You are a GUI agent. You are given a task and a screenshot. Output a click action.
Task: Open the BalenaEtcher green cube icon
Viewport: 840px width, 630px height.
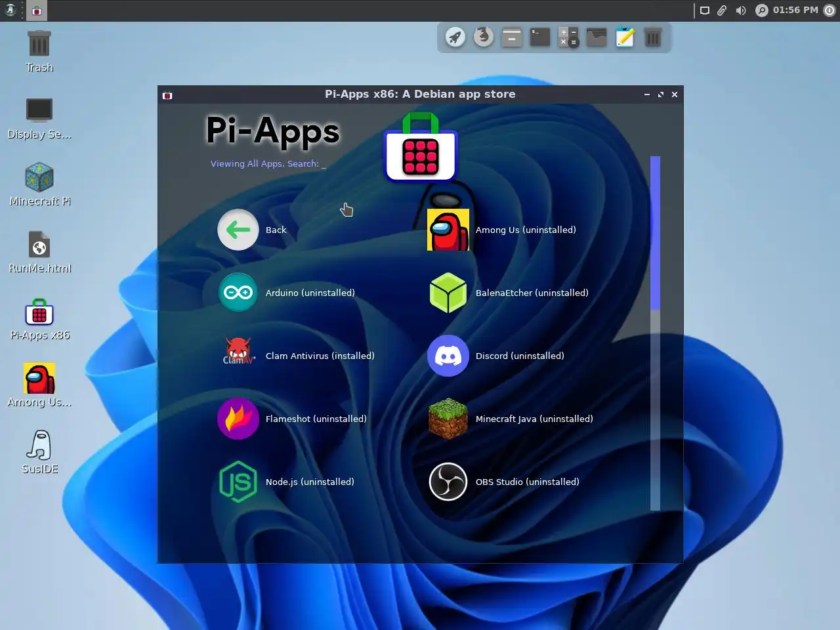[x=448, y=293]
